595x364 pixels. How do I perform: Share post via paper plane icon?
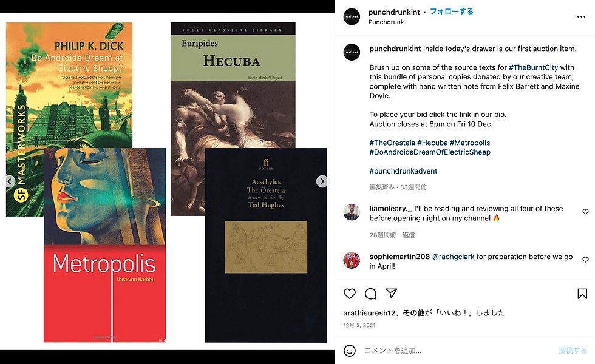coord(391,293)
